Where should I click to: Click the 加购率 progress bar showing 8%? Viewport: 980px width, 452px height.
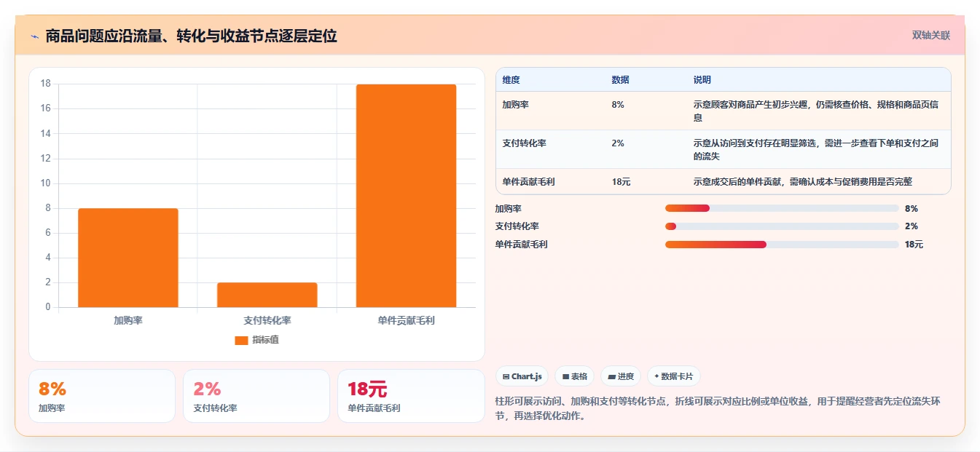782,209
